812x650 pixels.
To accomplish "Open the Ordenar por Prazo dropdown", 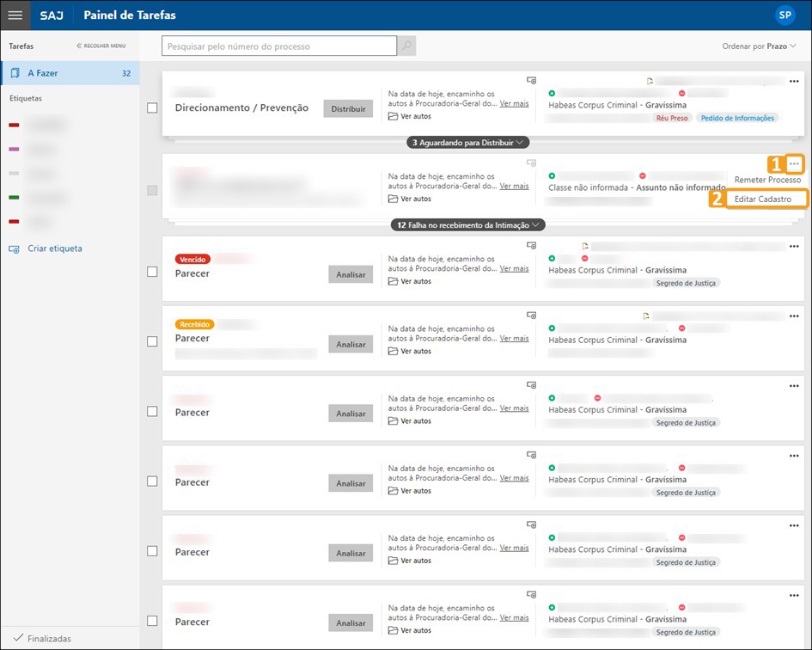I will [x=759, y=46].
